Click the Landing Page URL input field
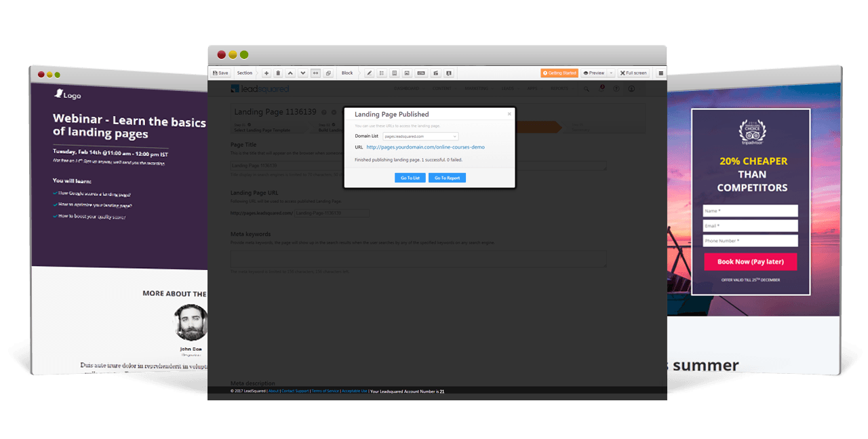868x439 pixels. tap(332, 212)
